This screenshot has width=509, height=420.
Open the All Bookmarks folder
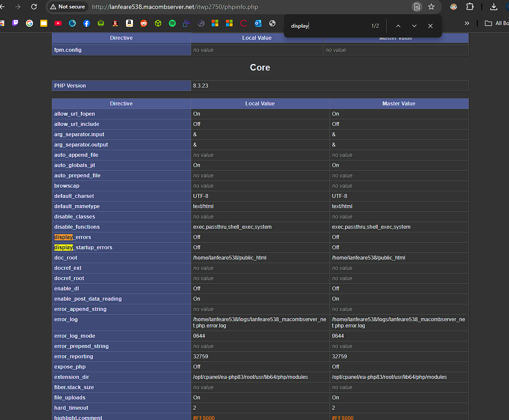(x=496, y=23)
